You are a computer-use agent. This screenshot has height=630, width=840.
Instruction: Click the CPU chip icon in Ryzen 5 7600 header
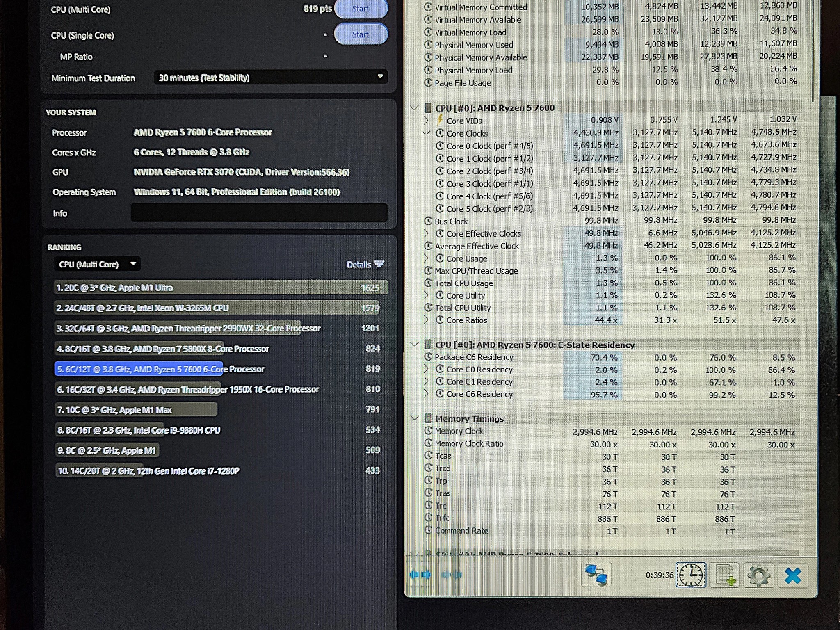[428, 108]
